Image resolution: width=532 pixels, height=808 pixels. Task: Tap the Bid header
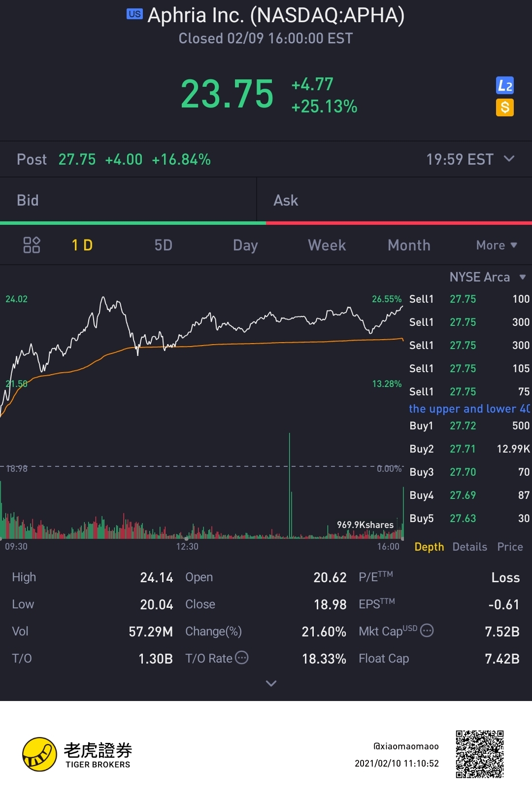pos(28,200)
